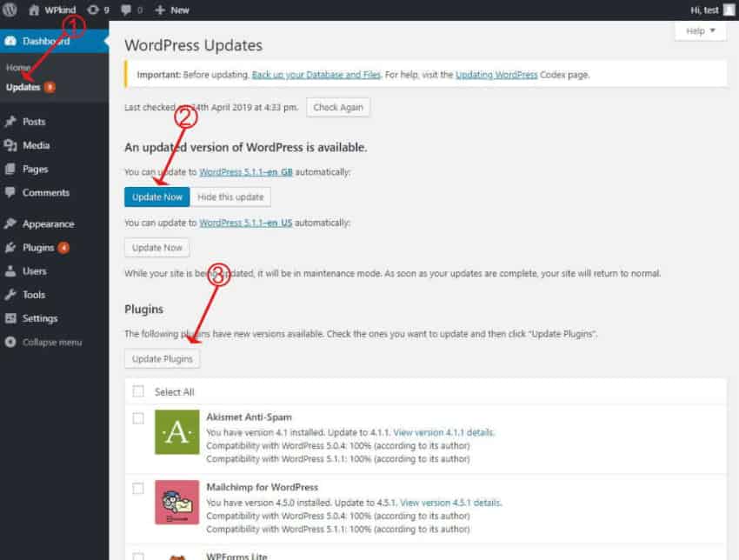
Task: Open the WordPress 5.1.1-en_US link
Action: point(246,223)
